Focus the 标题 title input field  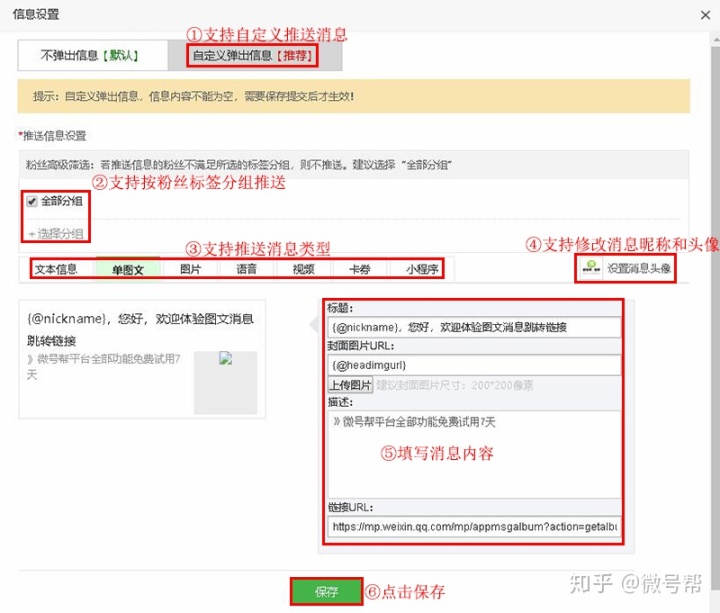click(x=474, y=327)
